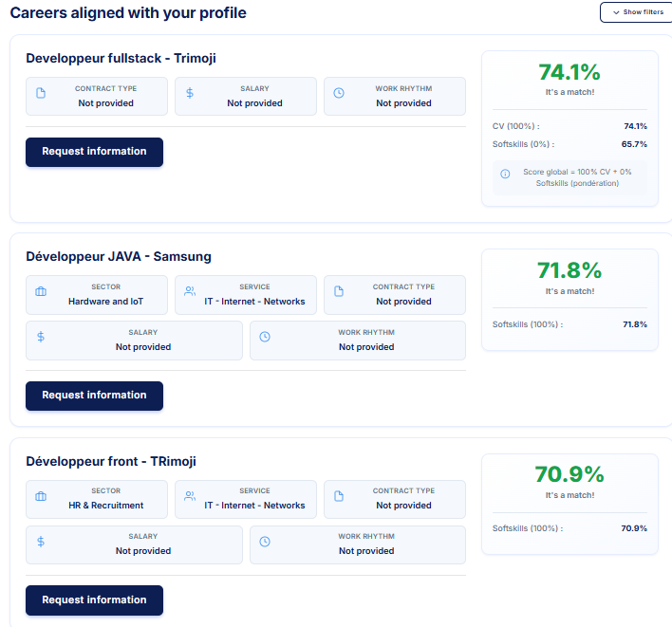Click the clock icon in Samsung work rhythm
672x627 pixels.
[x=265, y=337]
